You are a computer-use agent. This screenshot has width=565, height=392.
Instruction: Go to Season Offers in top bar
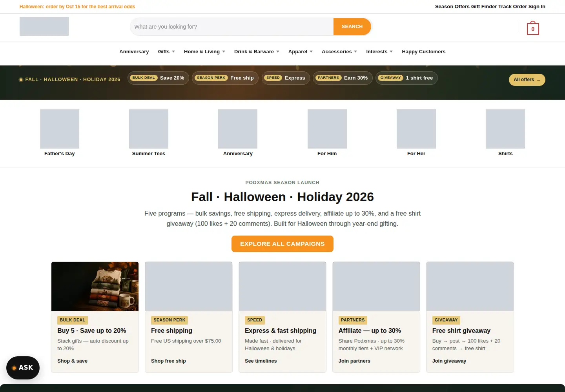pos(452,7)
